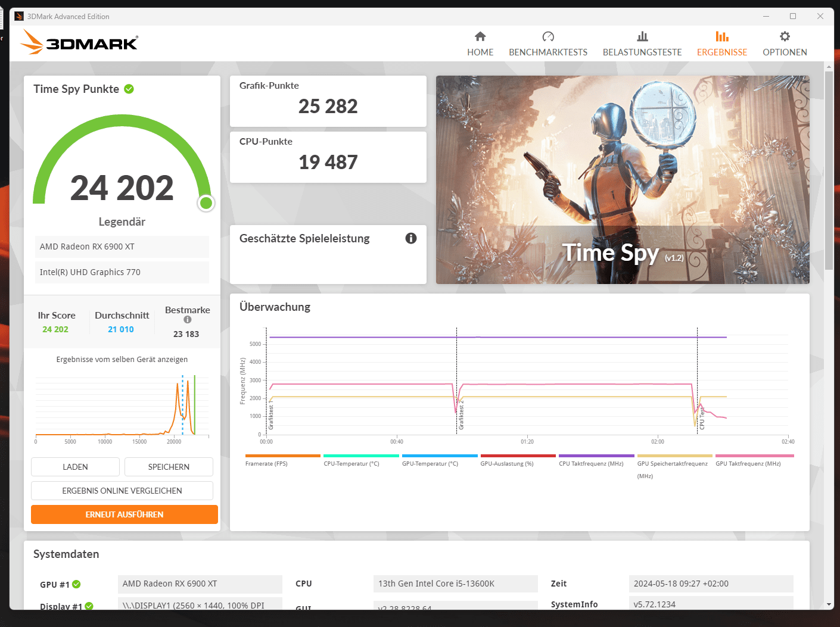Click the 3DMark logo
The height and width of the screenshot is (627, 840).
point(79,42)
